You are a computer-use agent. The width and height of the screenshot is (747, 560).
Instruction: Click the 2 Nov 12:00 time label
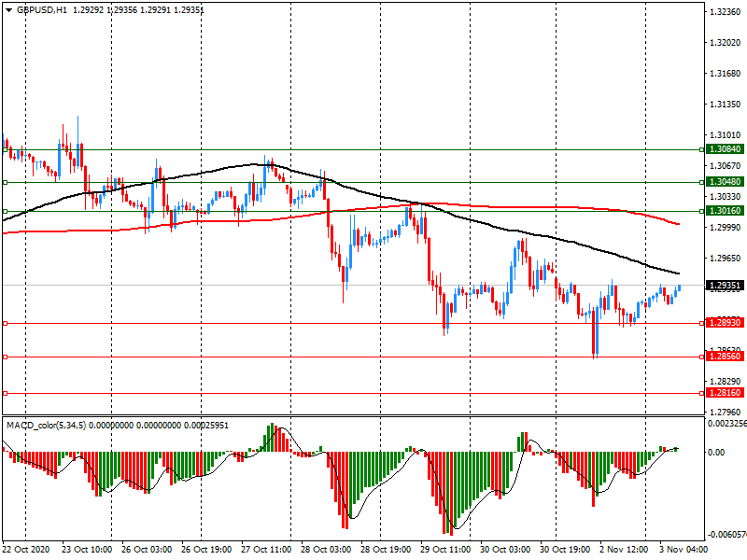point(623,550)
